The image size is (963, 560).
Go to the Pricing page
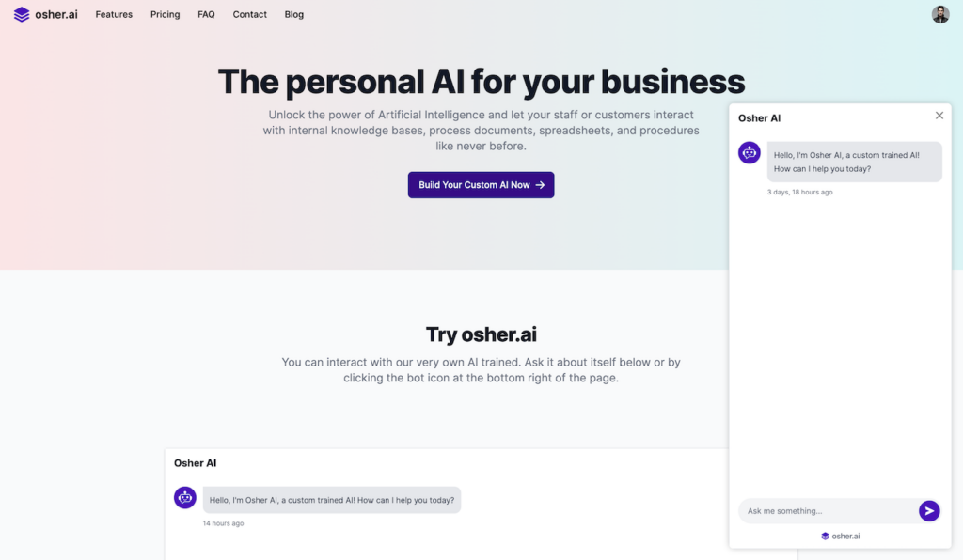coord(165,14)
